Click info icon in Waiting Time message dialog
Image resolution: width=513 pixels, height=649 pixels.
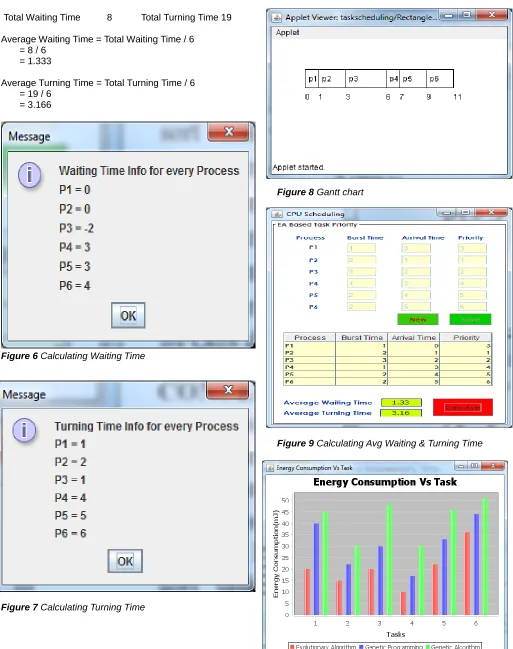29,175
